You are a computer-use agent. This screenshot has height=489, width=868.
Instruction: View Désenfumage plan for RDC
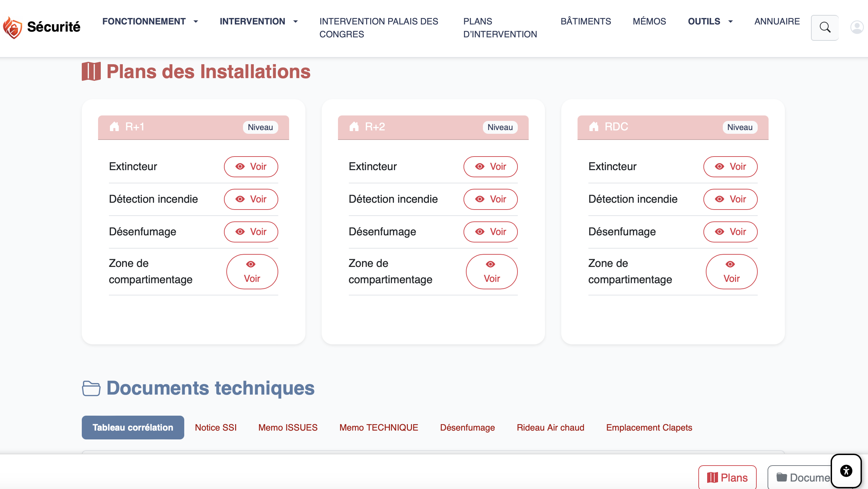pos(731,232)
